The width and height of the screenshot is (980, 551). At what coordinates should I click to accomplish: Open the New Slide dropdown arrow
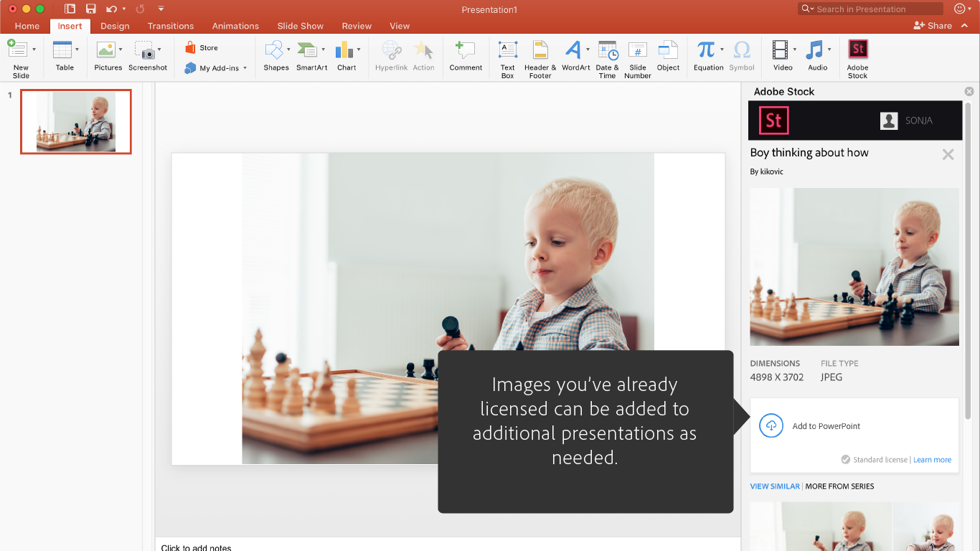[x=34, y=50]
